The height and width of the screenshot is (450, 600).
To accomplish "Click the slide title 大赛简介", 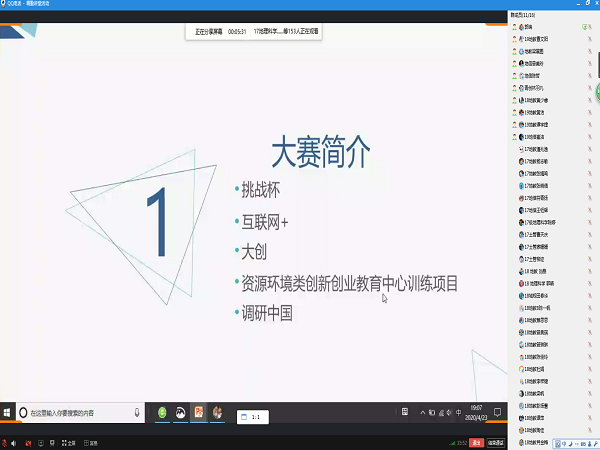I will (x=321, y=152).
